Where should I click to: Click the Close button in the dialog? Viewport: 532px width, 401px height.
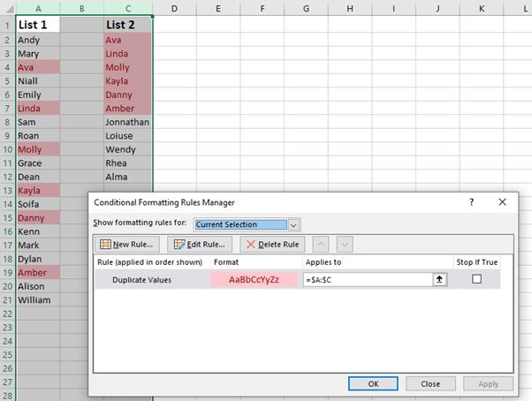(430, 383)
